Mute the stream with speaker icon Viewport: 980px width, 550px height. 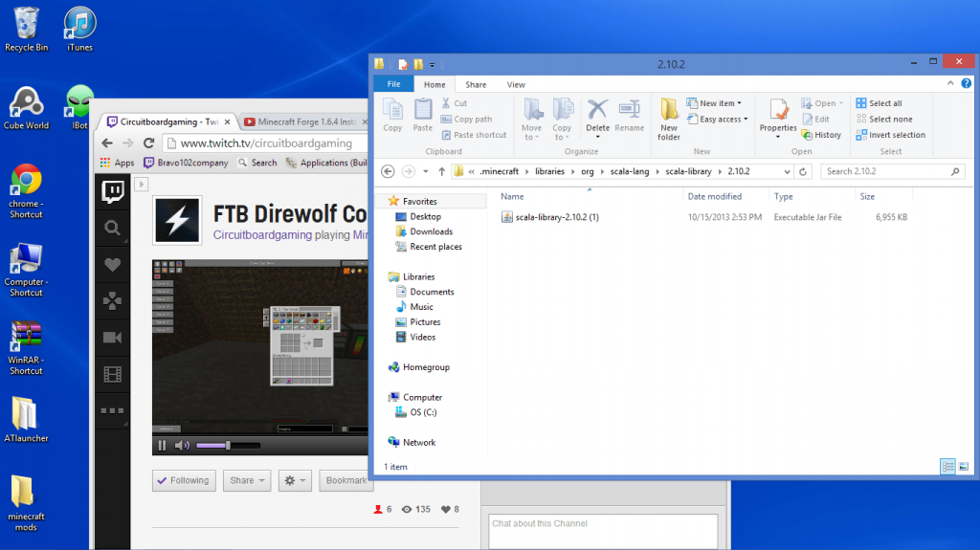click(182, 445)
